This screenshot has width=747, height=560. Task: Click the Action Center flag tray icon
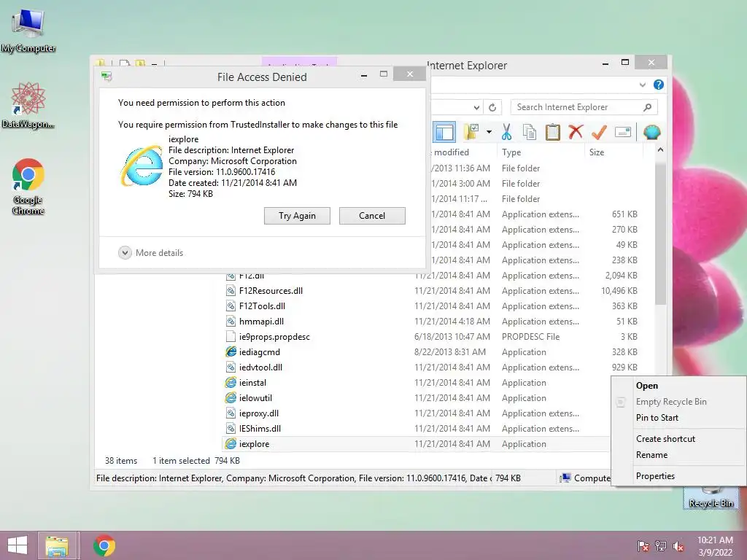[643, 546]
